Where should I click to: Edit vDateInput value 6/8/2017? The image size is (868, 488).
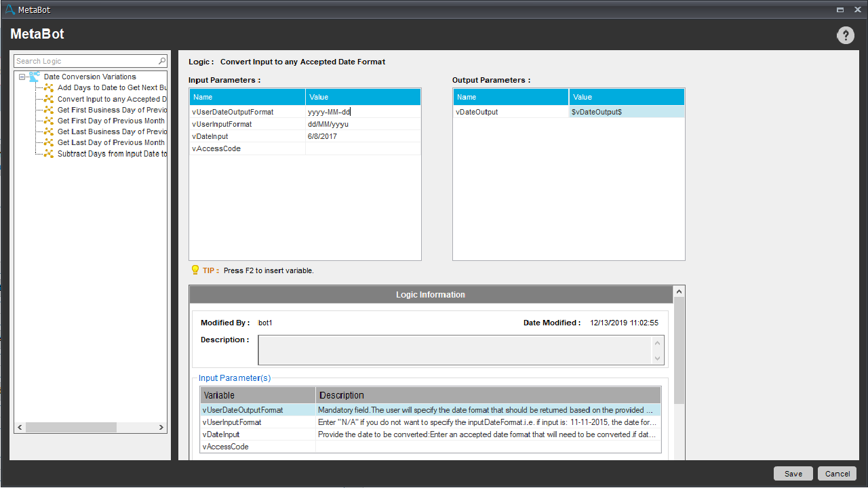pyautogui.click(x=363, y=136)
